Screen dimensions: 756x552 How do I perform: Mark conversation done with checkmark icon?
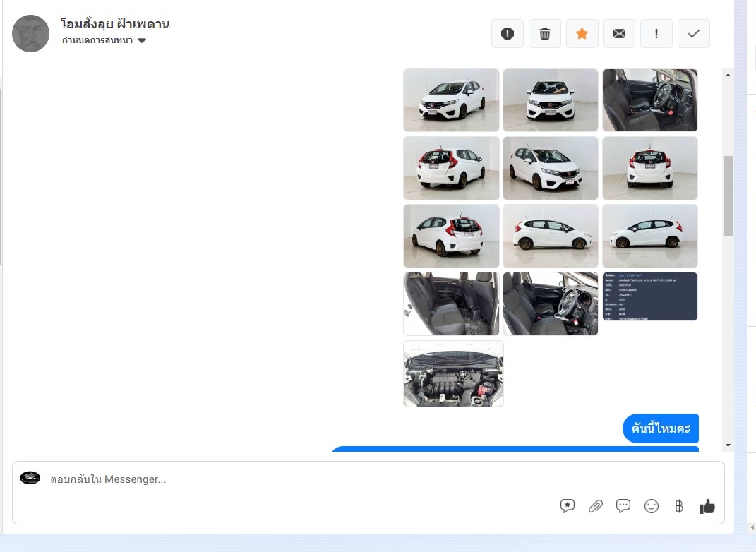click(694, 34)
